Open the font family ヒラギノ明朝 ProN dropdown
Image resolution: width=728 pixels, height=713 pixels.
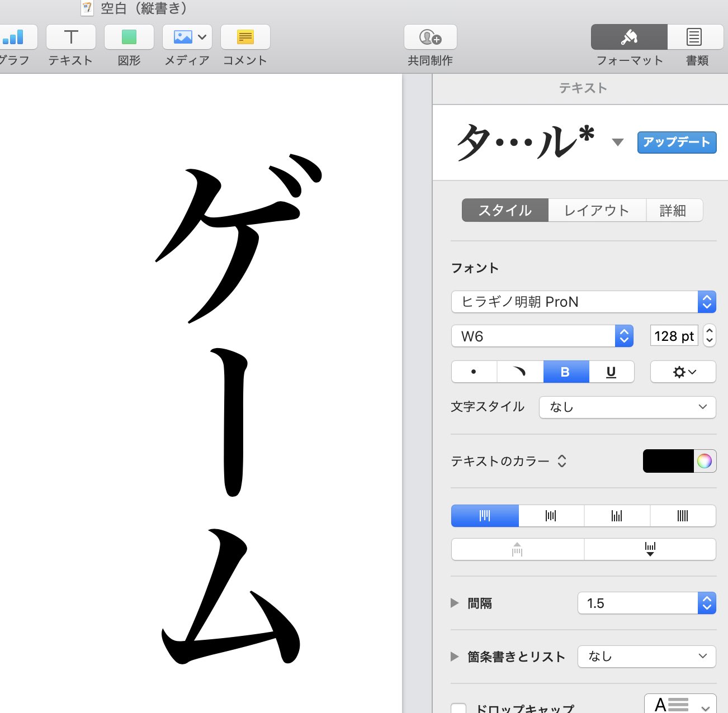(584, 302)
